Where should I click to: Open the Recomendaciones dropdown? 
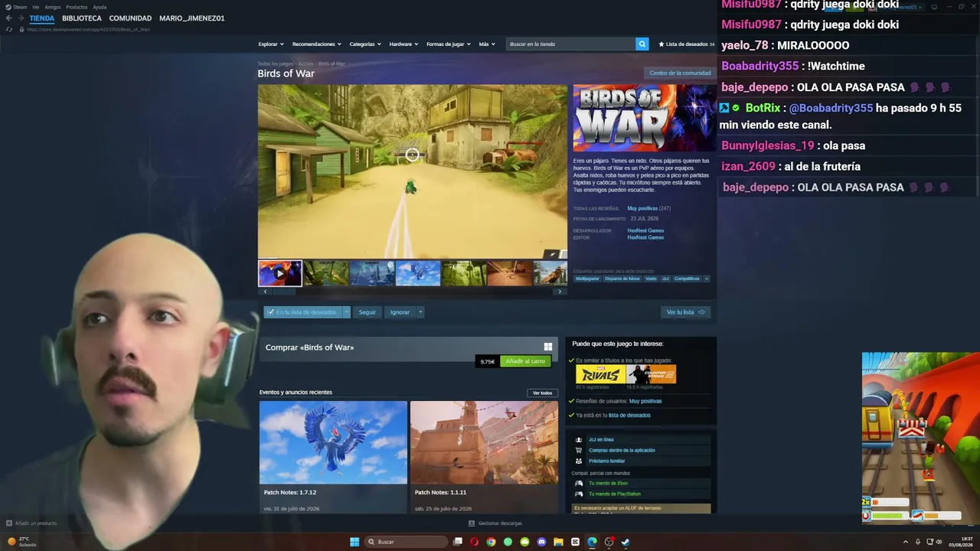click(317, 44)
